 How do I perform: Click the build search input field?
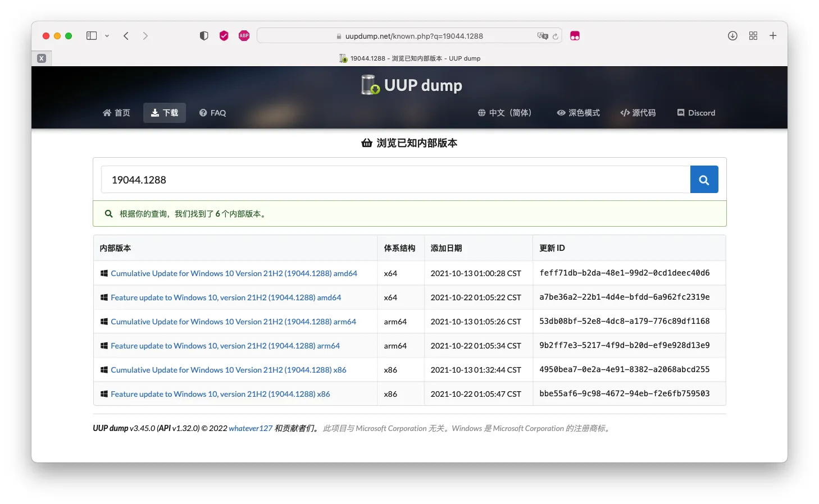click(395, 180)
